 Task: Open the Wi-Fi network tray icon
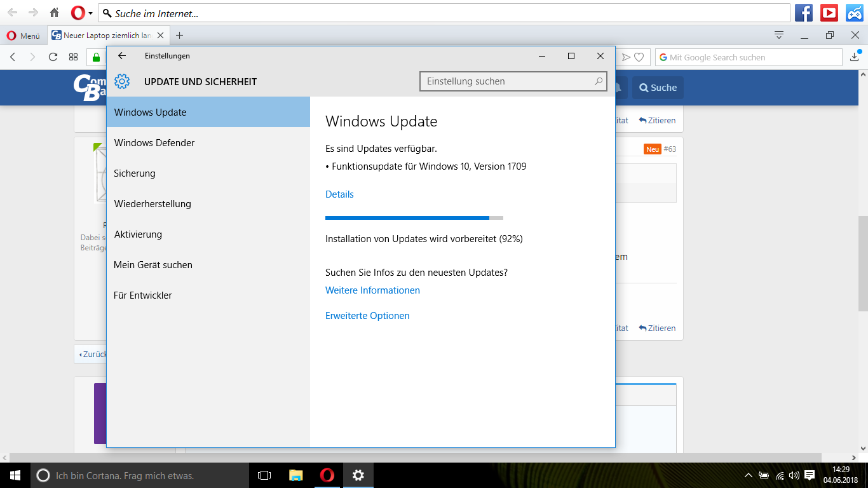click(x=780, y=475)
